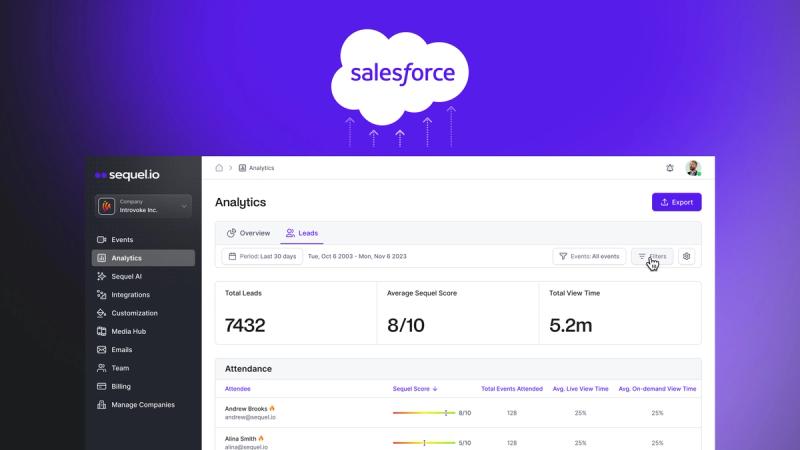The image size is (800, 450).
Task: Select Analytics in the sidebar
Action: (143, 258)
